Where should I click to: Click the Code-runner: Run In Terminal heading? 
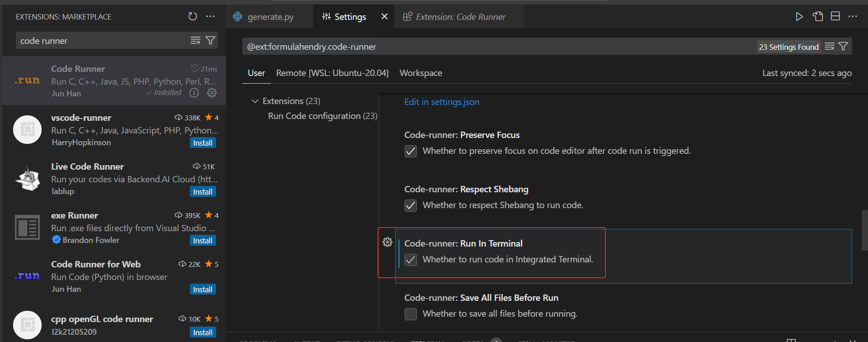[x=463, y=243]
